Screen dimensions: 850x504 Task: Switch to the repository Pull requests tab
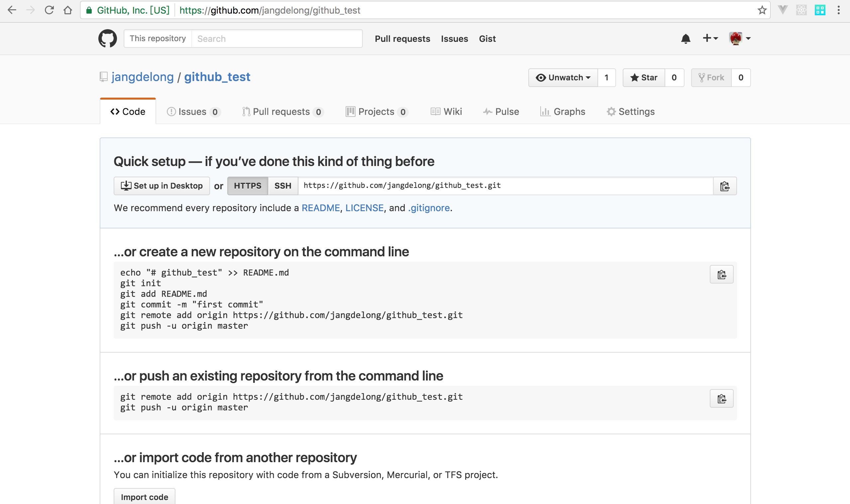[x=283, y=112]
